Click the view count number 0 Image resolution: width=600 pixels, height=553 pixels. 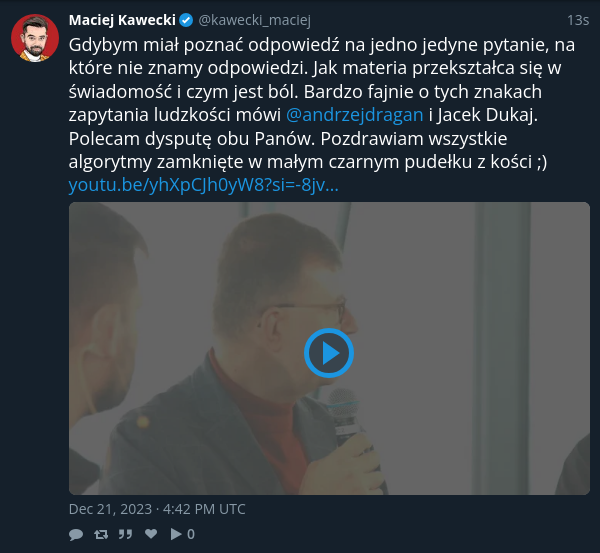(191, 534)
